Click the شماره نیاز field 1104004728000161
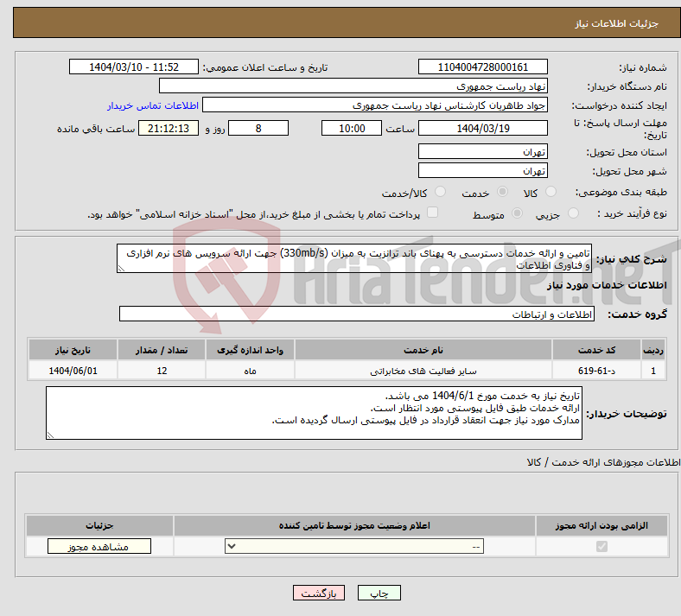The image size is (681, 616). pos(482,67)
